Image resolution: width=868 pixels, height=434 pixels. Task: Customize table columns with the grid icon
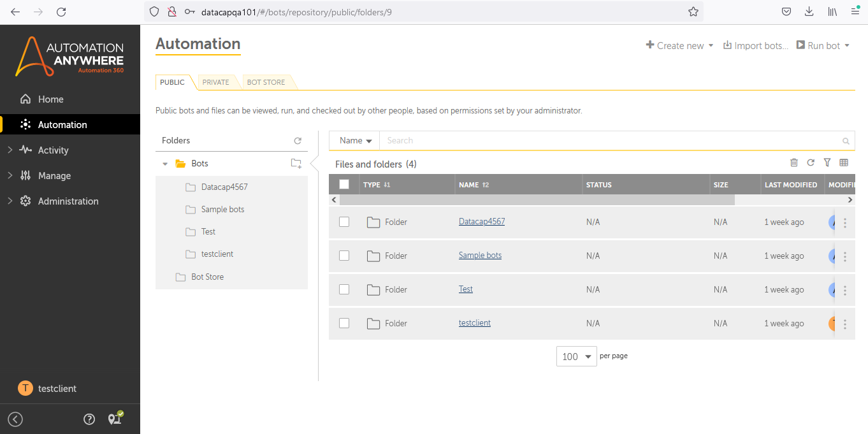pyautogui.click(x=844, y=163)
